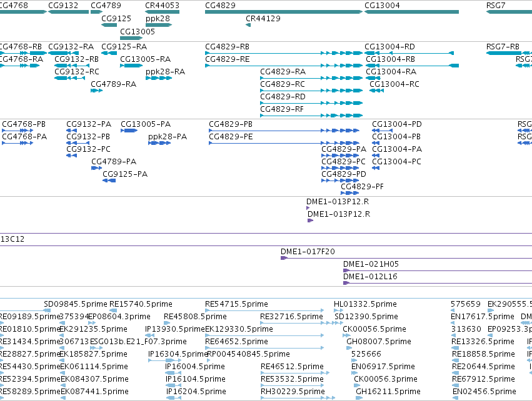The width and height of the screenshot is (532, 401).
Task: Open the GH16211.5prime EST
Action: coord(388,392)
